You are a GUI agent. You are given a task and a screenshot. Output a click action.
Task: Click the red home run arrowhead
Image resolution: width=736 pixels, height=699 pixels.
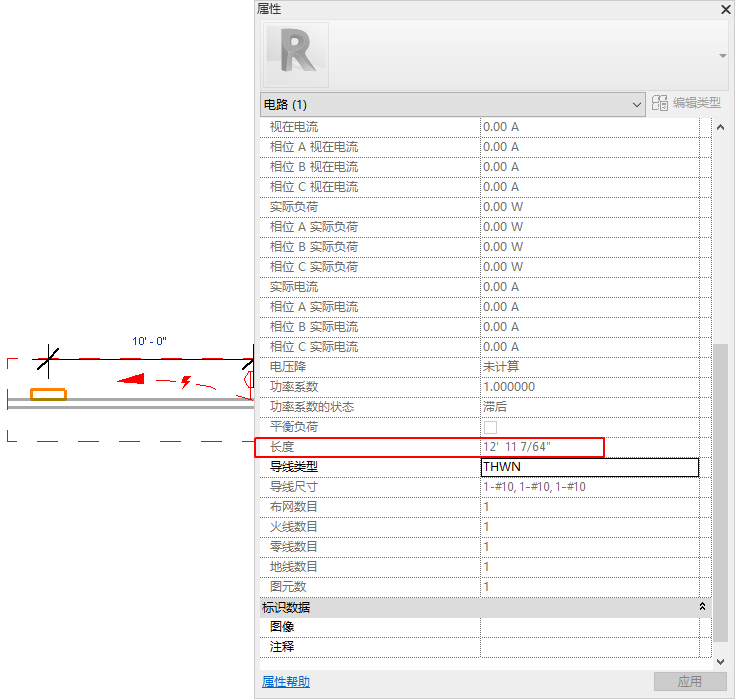click(130, 379)
